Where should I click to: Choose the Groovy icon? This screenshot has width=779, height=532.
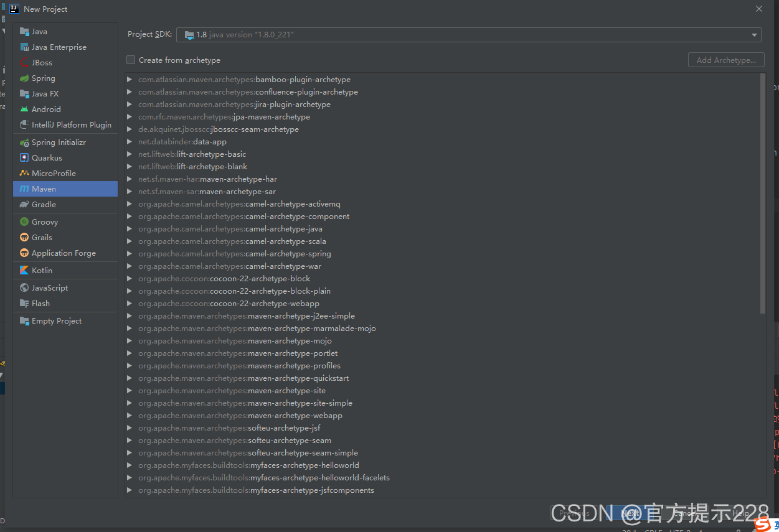coord(24,222)
